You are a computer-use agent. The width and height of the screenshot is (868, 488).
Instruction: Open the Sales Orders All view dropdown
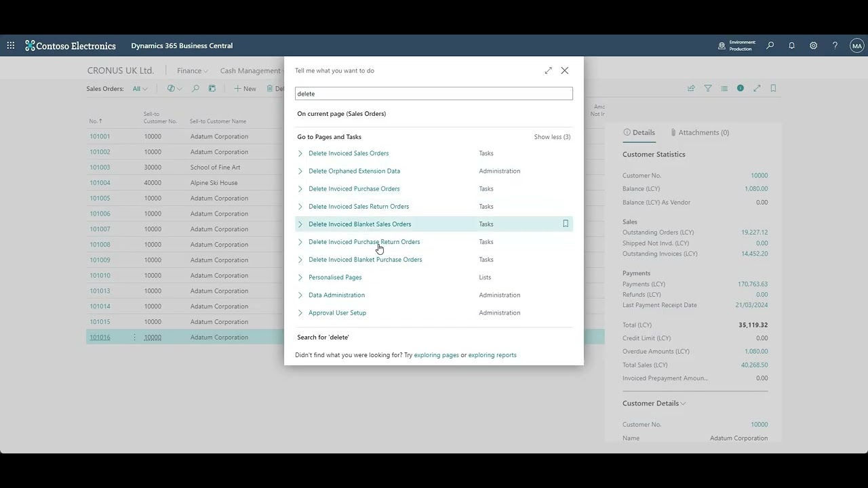coord(140,89)
